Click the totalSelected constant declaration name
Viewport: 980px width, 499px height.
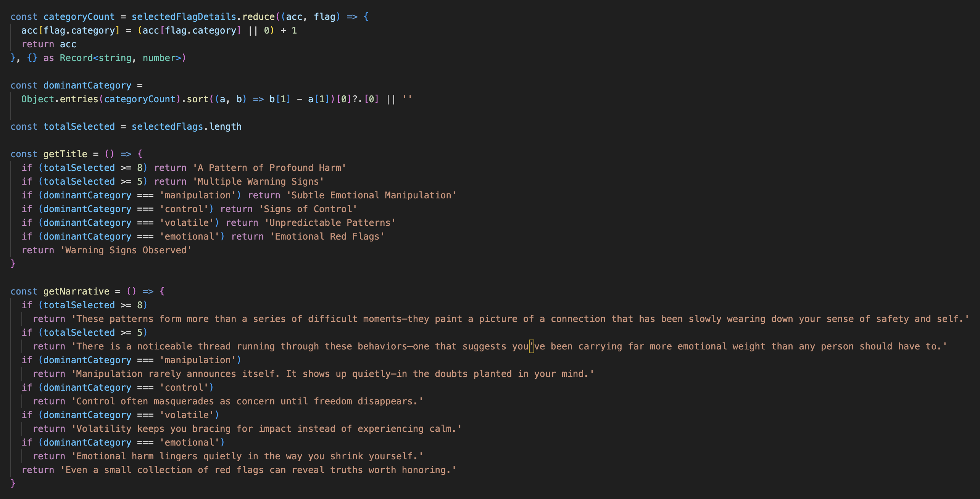pyautogui.click(x=79, y=127)
